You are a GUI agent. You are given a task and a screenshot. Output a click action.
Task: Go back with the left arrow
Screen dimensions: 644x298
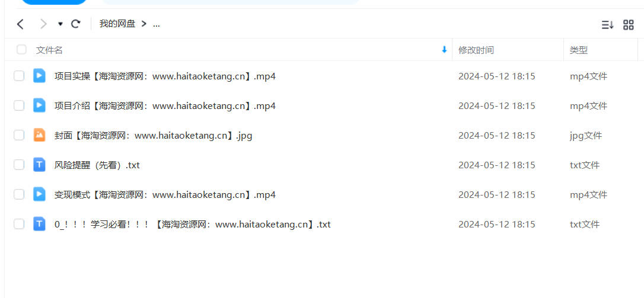tap(20, 24)
